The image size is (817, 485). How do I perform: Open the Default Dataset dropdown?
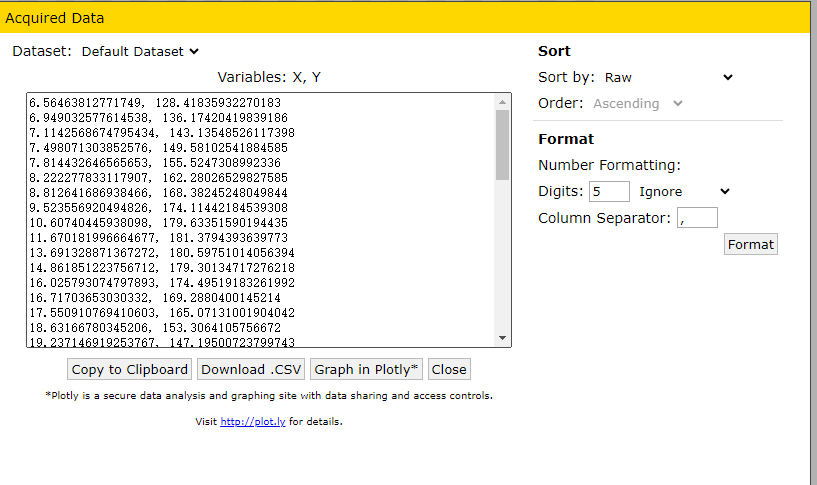pos(140,52)
